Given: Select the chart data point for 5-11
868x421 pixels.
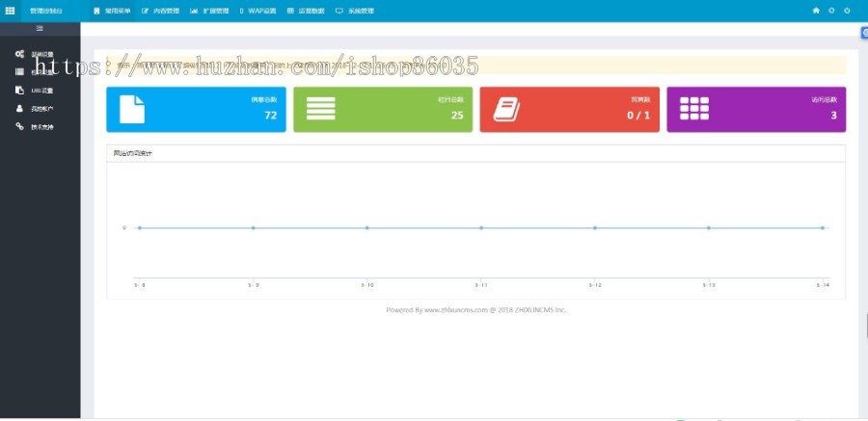Looking at the screenshot, I should point(481,227).
